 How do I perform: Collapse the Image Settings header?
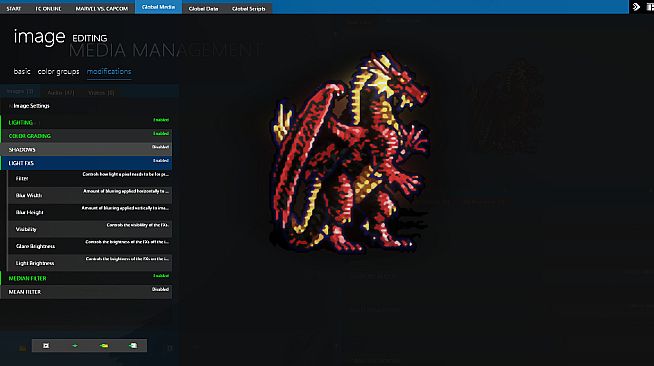(x=31, y=106)
